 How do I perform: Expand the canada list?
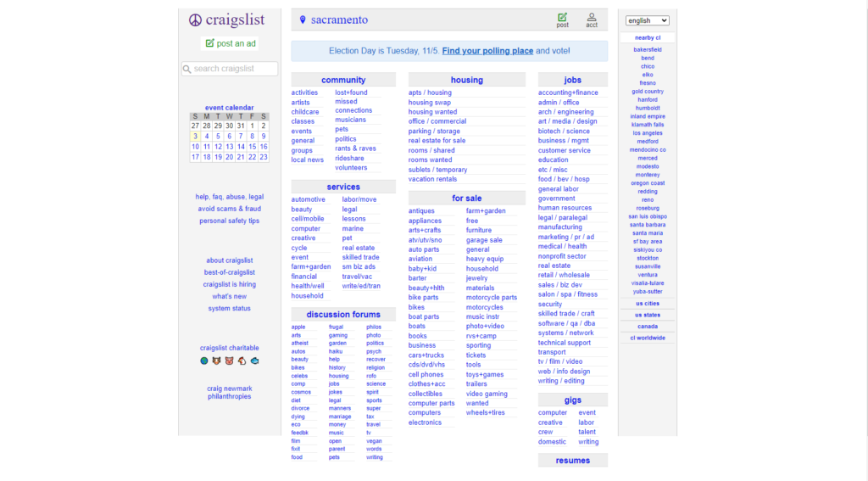647,327
